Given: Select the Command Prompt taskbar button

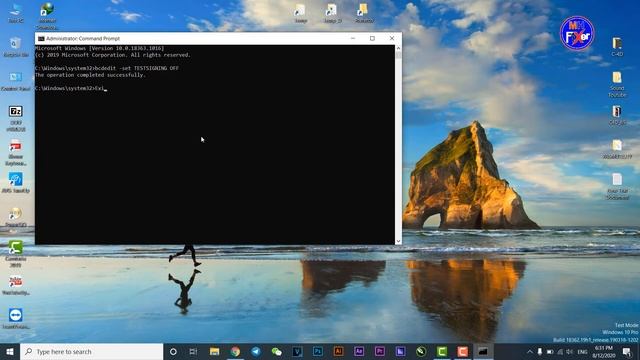Looking at the screenshot, I should coord(483,351).
